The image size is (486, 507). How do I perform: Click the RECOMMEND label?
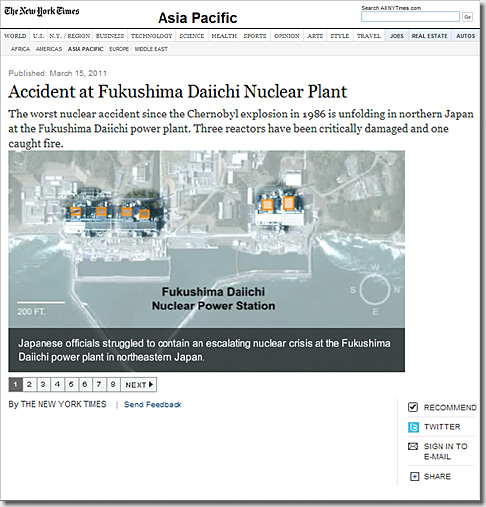tap(450, 407)
